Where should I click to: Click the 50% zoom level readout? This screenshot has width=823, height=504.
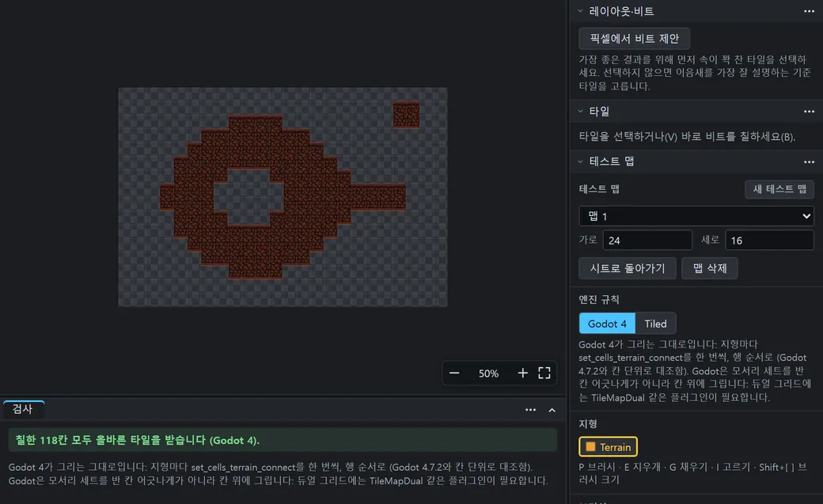488,373
